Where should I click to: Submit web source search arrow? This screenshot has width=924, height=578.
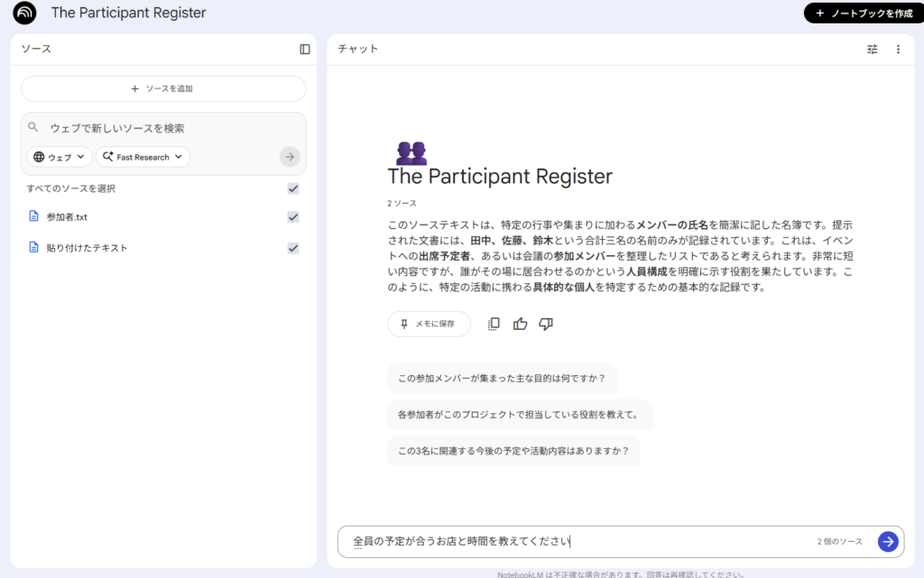pos(289,157)
